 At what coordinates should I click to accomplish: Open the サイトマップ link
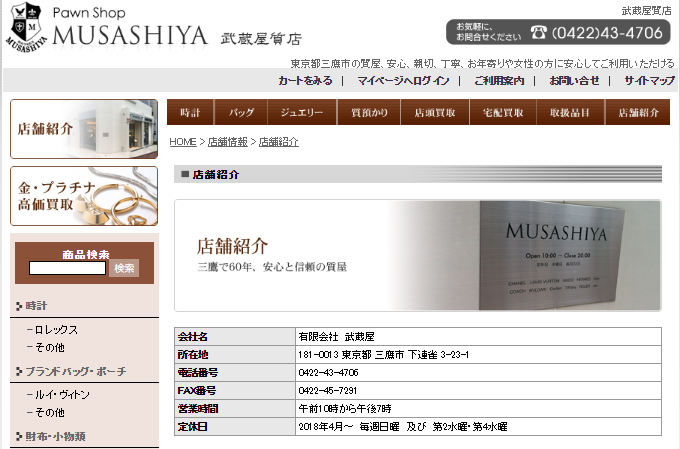pos(649,81)
